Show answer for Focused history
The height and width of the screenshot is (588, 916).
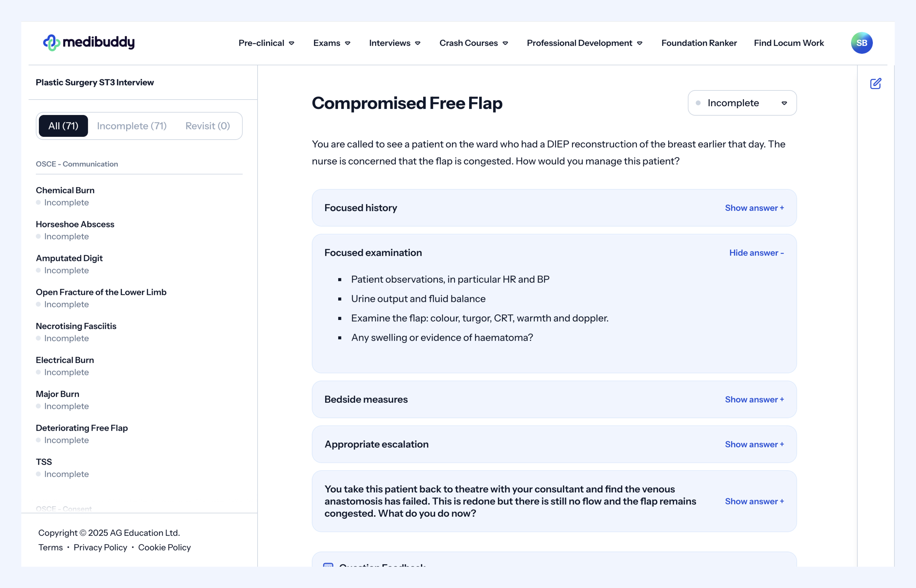pos(754,208)
